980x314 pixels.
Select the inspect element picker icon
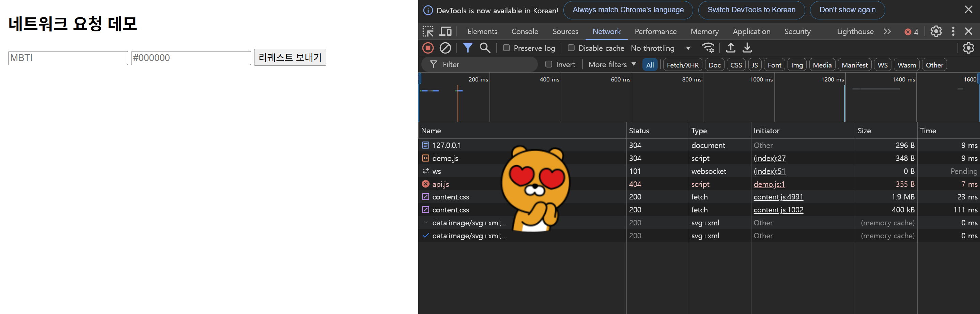click(x=428, y=31)
